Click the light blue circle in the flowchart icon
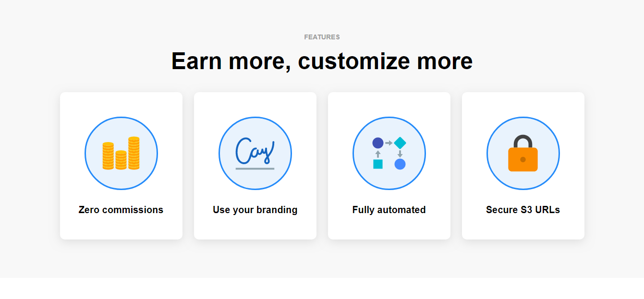Viewport: 644px width, 299px height. pos(400,164)
